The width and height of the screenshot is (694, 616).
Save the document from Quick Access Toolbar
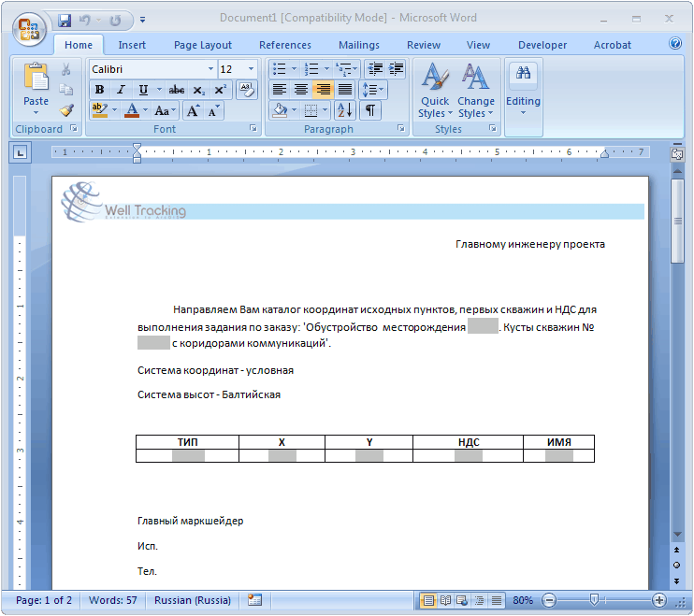(65, 19)
